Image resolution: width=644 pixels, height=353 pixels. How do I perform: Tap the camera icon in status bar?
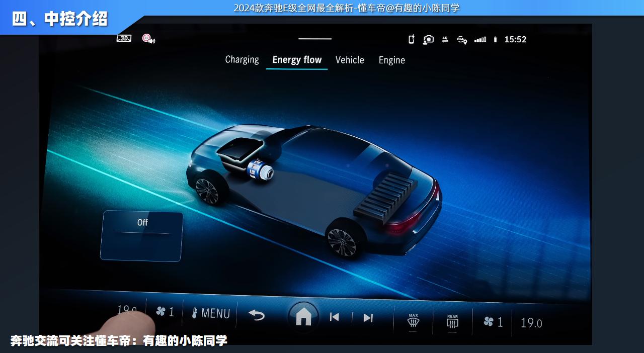point(428,40)
